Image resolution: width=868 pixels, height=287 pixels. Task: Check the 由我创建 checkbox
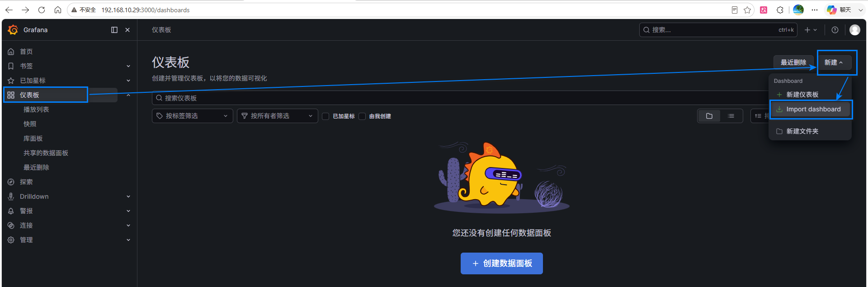(x=362, y=116)
